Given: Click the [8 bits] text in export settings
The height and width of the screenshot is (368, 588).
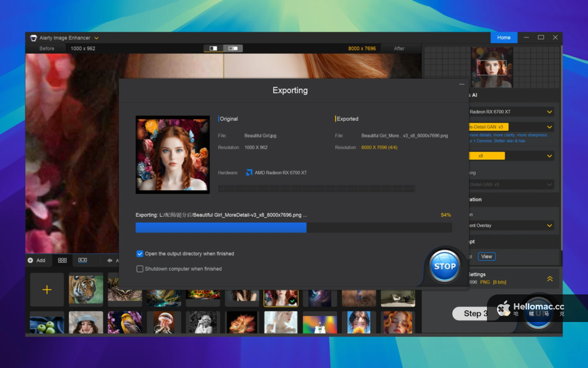Looking at the screenshot, I should [499, 282].
